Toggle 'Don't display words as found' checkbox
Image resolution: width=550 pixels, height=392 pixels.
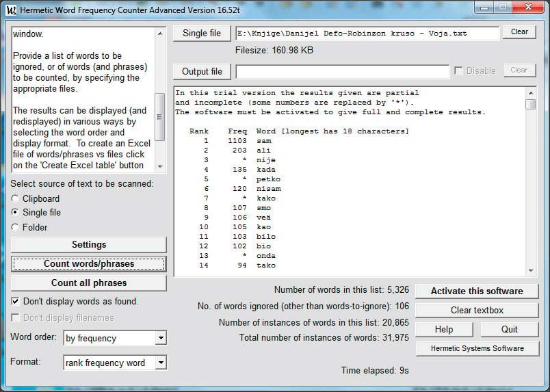pyautogui.click(x=15, y=301)
